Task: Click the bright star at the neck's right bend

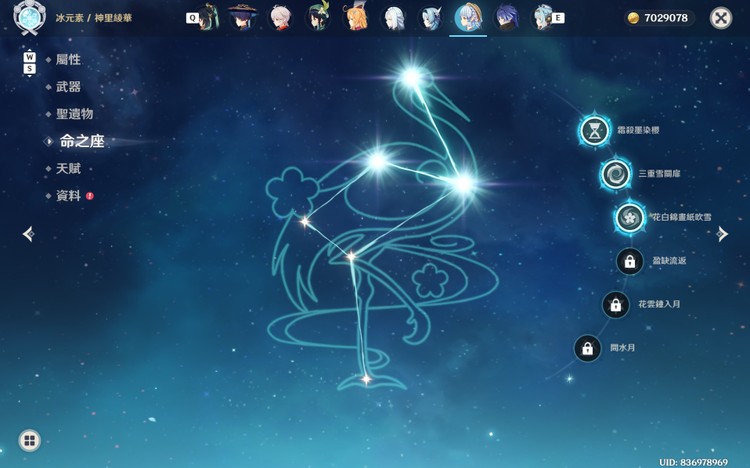Action: (463, 184)
